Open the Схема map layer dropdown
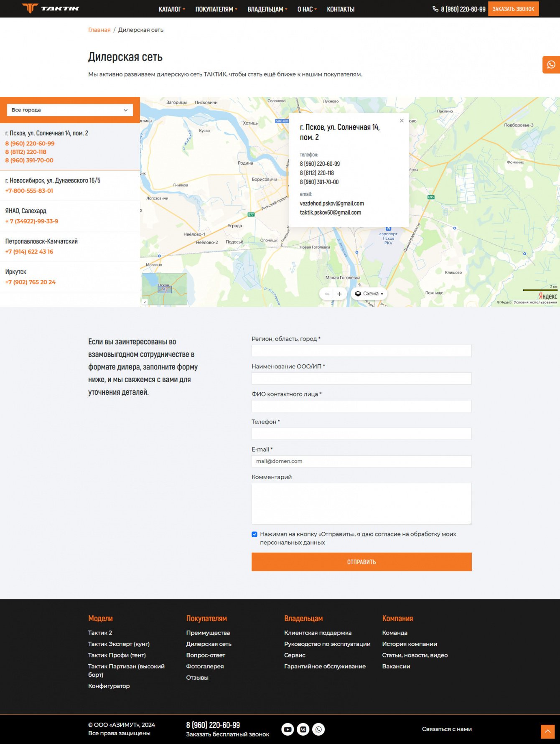Viewport: 560px width, 744px height. pyautogui.click(x=369, y=294)
